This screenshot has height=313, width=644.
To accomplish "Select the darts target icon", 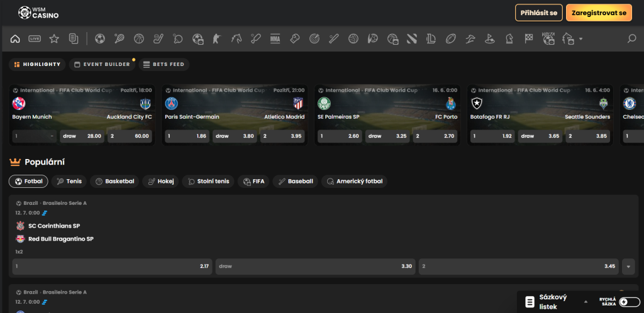I will [314, 39].
